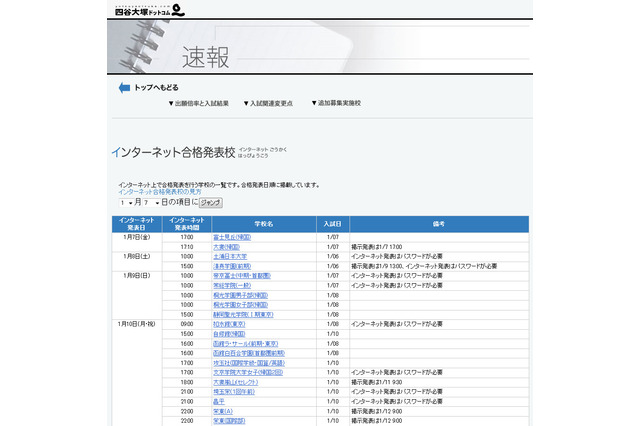Open 静岡聖光学院(I期東京) link
The image size is (640, 426).
(243, 315)
